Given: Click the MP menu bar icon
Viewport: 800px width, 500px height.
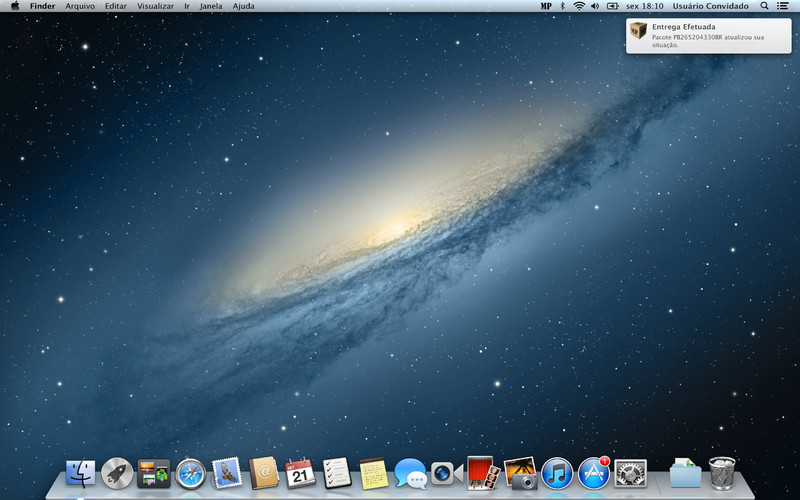Looking at the screenshot, I should point(546,6).
